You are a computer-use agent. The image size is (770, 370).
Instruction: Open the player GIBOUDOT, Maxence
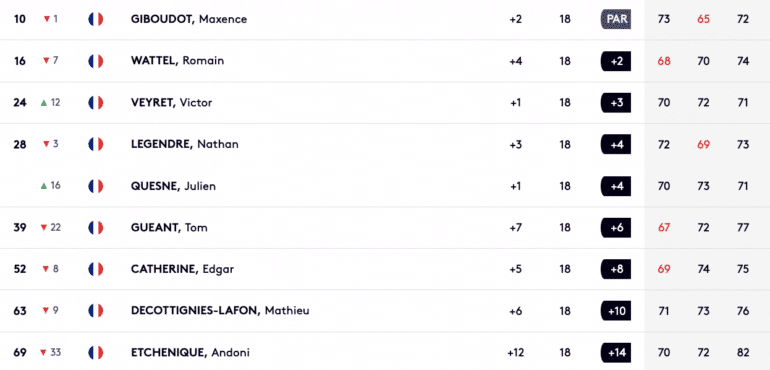pos(189,19)
